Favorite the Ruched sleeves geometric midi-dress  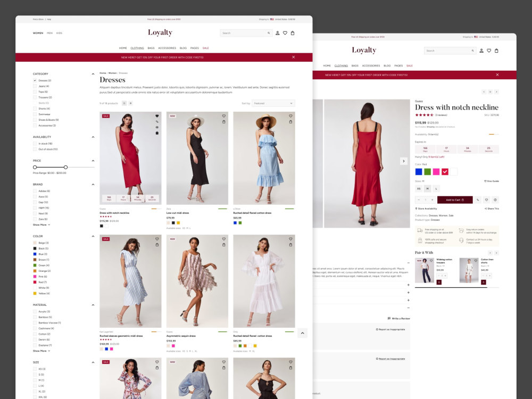[x=157, y=239]
